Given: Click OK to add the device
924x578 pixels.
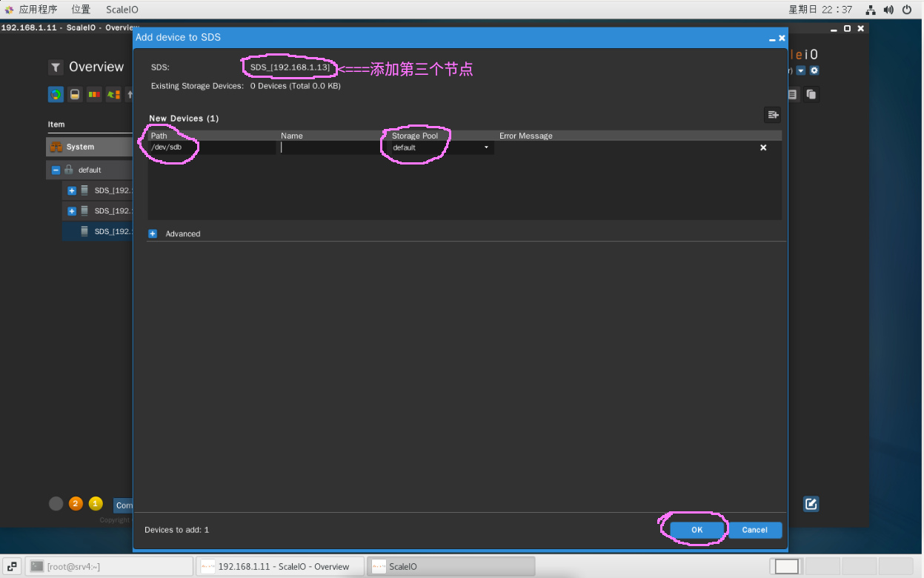Looking at the screenshot, I should (x=697, y=530).
